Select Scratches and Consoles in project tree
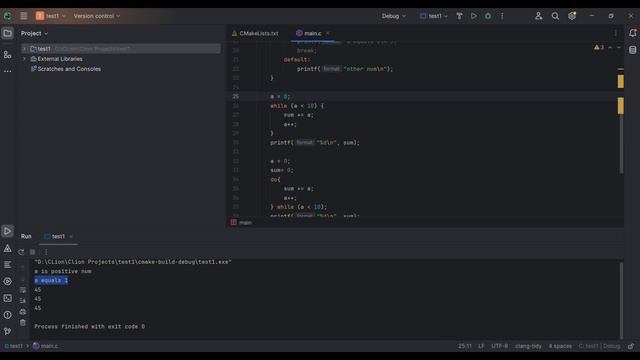The image size is (640, 360). [69, 69]
